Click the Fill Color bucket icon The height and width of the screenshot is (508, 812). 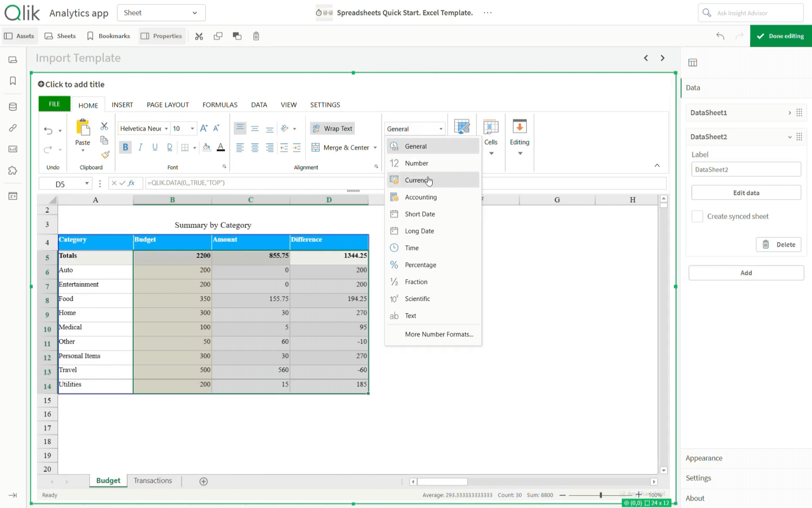tap(206, 147)
